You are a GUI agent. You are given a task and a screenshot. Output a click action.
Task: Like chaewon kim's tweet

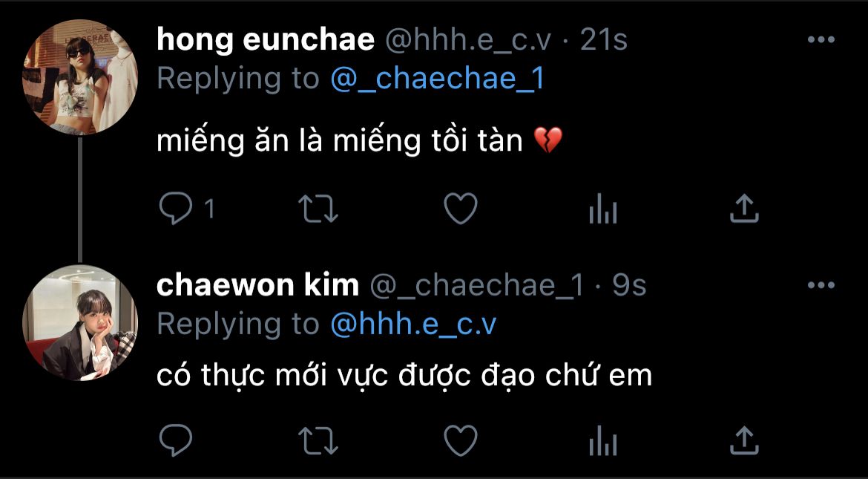(461, 440)
